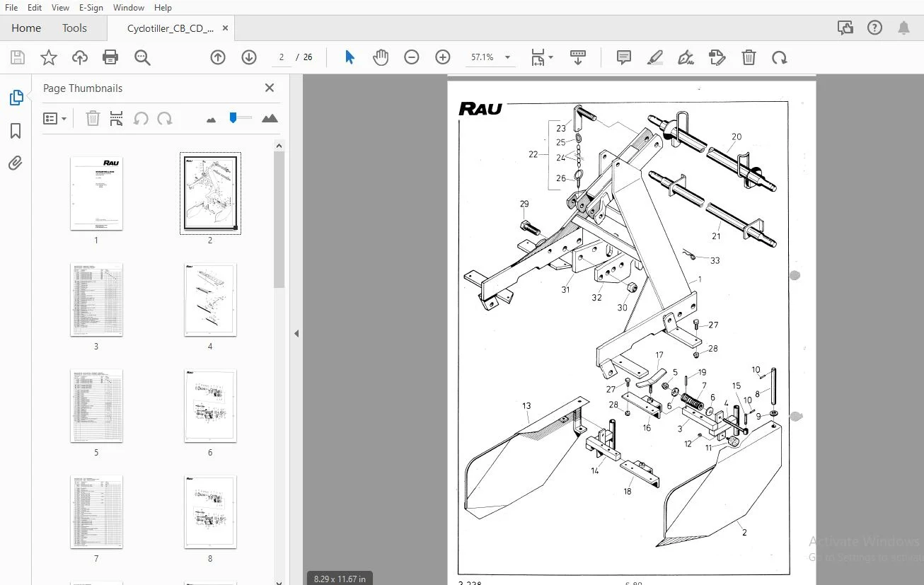Viewport: 924px width, 585px height.
Task: Open the fit page options dropdown
Action: pyautogui.click(x=542, y=57)
